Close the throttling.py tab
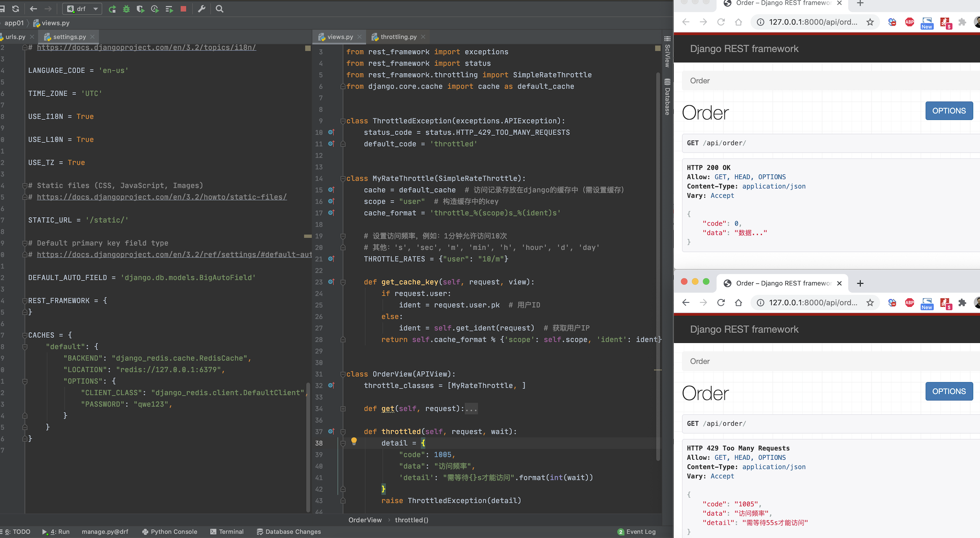The width and height of the screenshot is (980, 538). point(423,37)
